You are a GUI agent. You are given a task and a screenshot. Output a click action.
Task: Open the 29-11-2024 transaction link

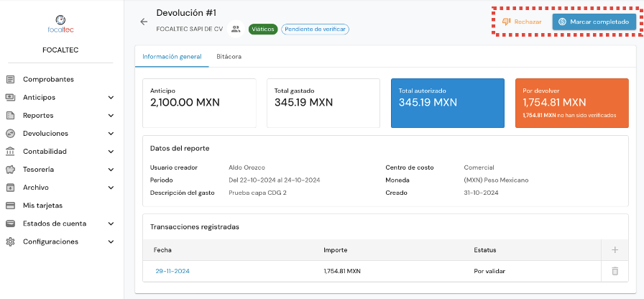[172, 271]
